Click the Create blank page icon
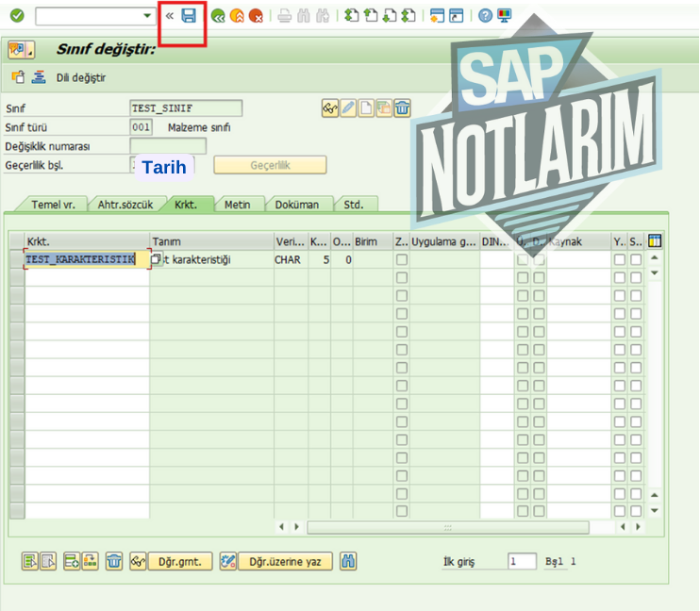This screenshot has height=611, width=700. click(366, 108)
